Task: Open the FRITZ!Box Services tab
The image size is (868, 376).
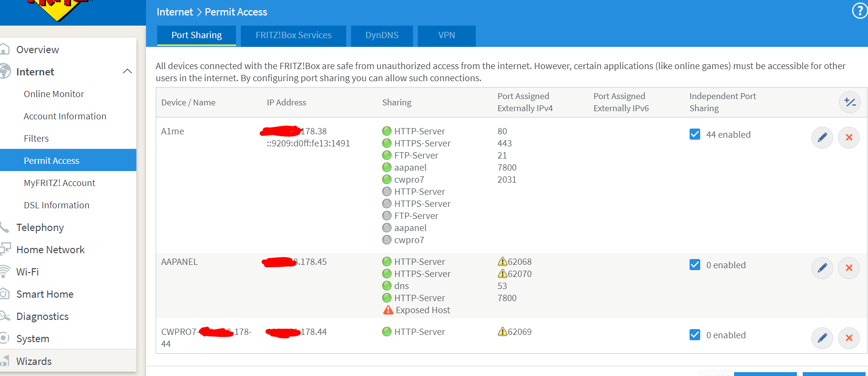Action: tap(294, 35)
